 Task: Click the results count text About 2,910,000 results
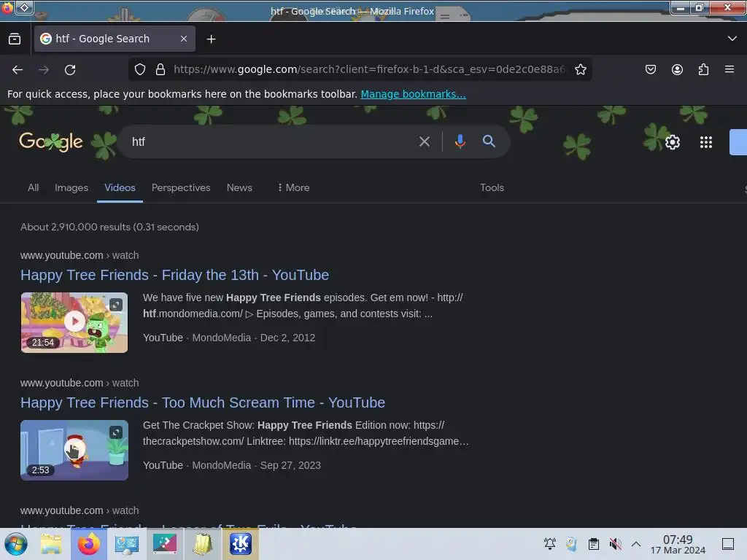pos(109,227)
